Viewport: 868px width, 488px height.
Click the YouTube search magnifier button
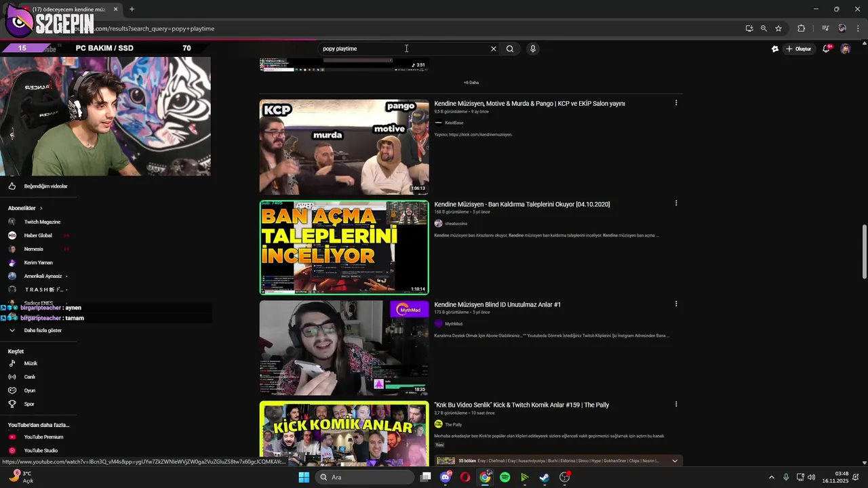[x=510, y=49]
